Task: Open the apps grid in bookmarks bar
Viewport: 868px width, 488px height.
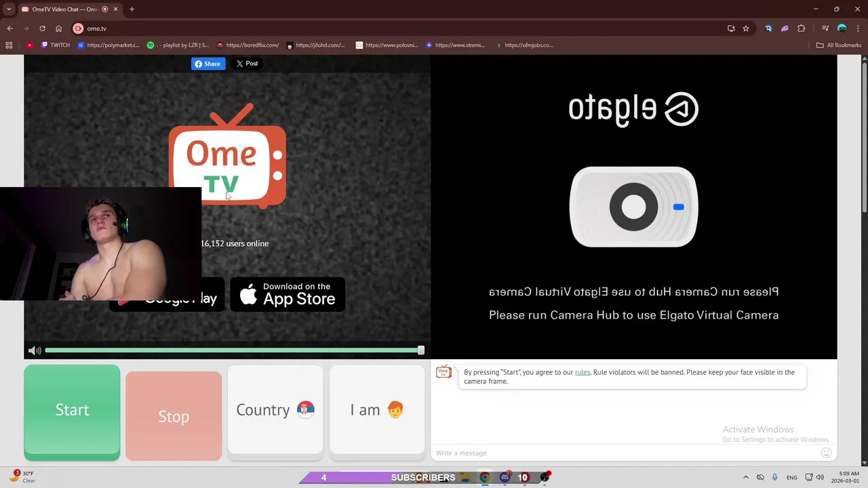Action: (9, 45)
